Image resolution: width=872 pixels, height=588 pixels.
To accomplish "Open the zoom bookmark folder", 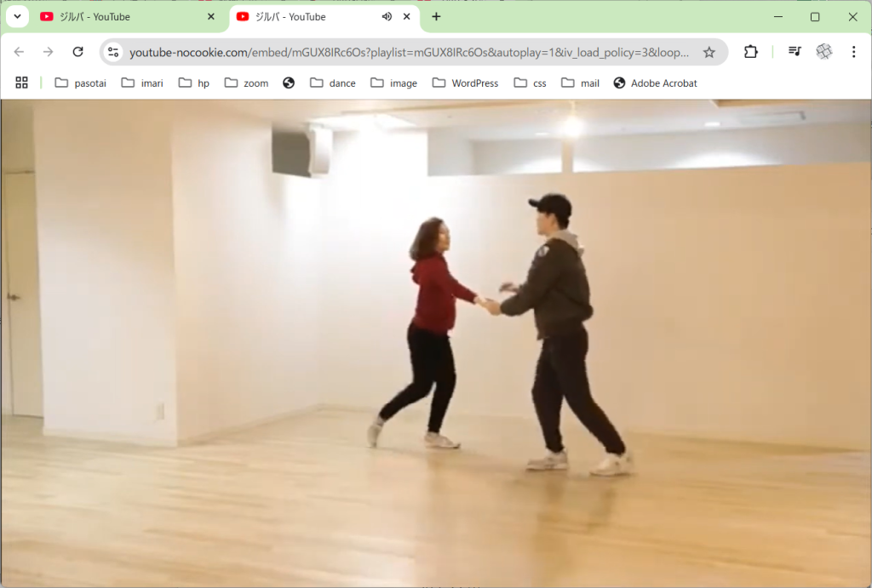I will coord(246,83).
